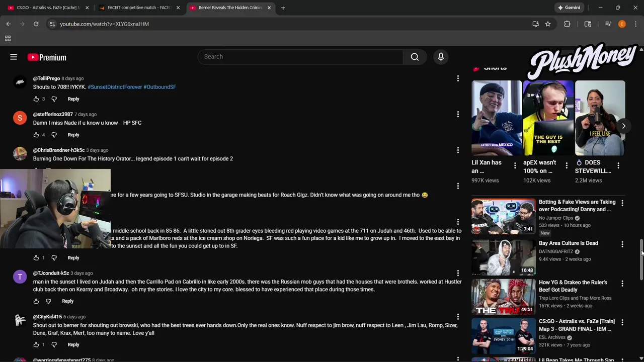This screenshot has height=362, width=644.
Task: Open options menu for @ChrisBrandner-h3k5c's comment
Action: tap(458, 150)
